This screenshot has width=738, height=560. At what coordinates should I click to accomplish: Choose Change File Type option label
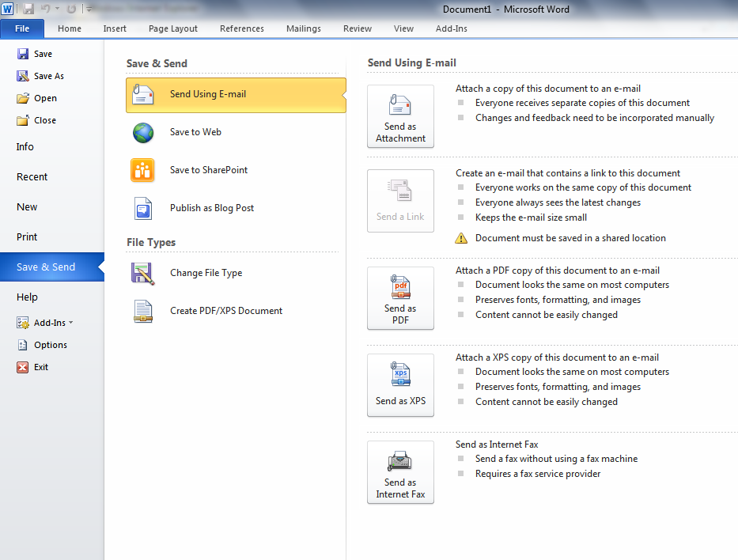pyautogui.click(x=206, y=273)
